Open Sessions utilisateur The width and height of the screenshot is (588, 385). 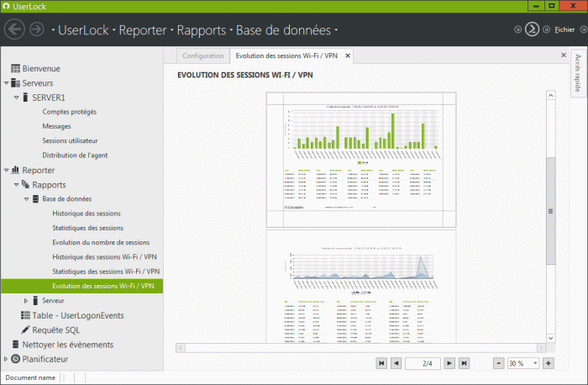click(x=70, y=140)
